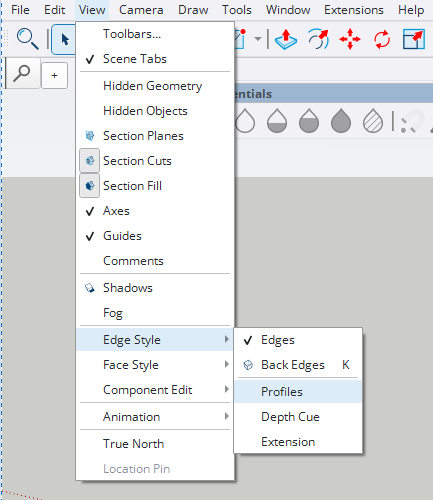Click the Back Edges cube icon
Screen dimensions: 433x500
[x=248, y=365]
